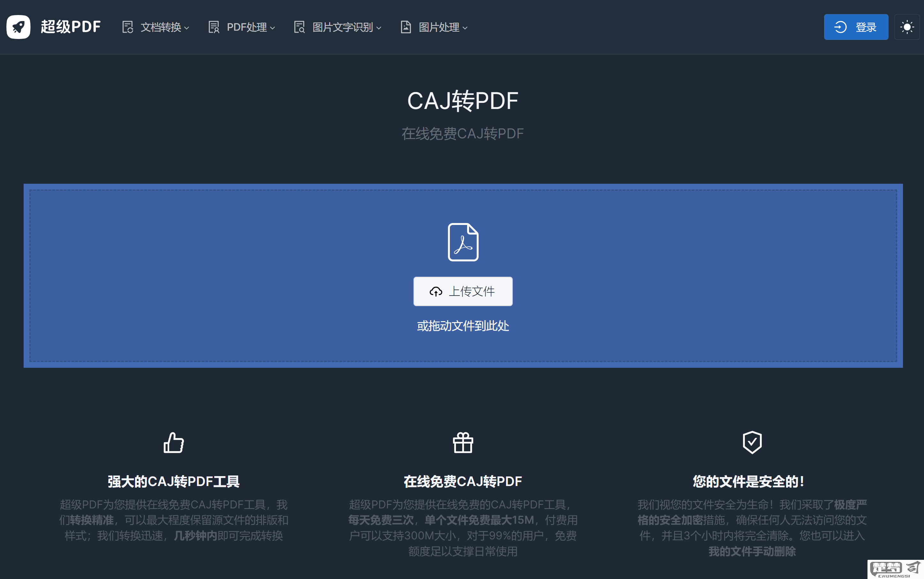The image size is (924, 579).
Task: Expand the PDF处理 dropdown chevron
Action: coord(272,28)
